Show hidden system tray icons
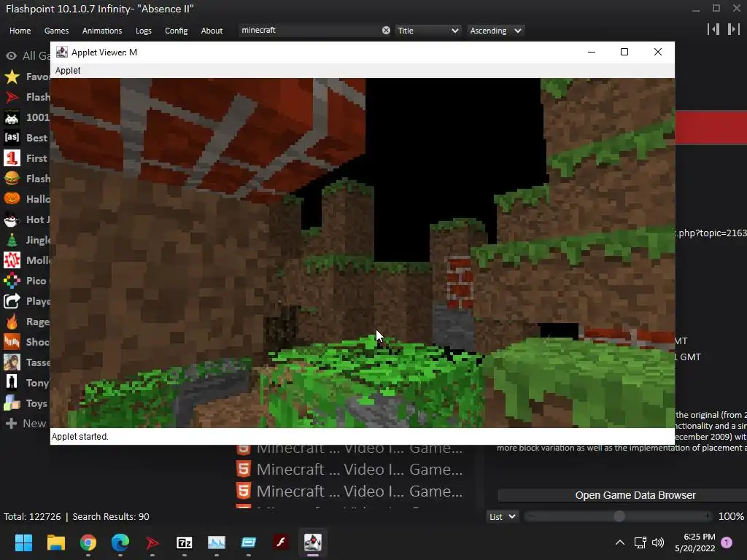This screenshot has height=560, width=747. tap(620, 542)
